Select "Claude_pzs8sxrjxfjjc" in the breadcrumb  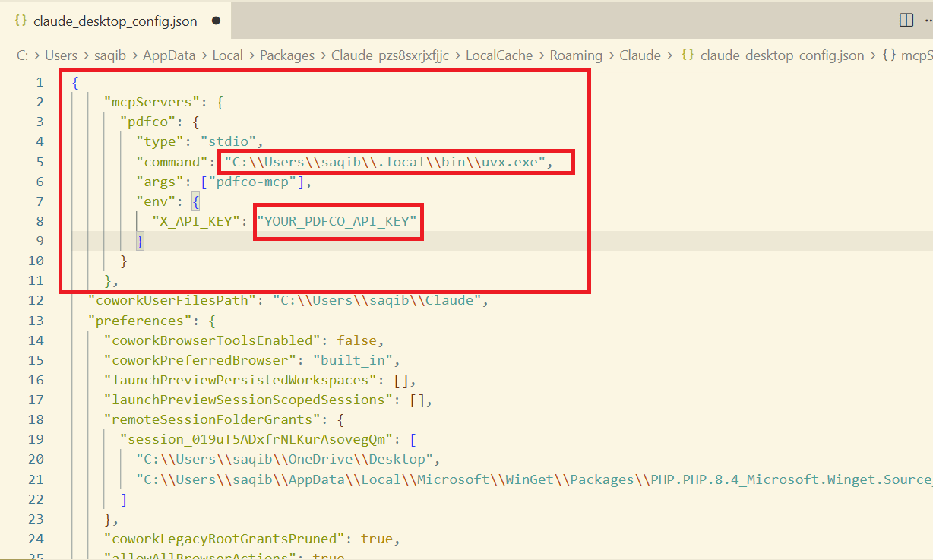coord(391,55)
